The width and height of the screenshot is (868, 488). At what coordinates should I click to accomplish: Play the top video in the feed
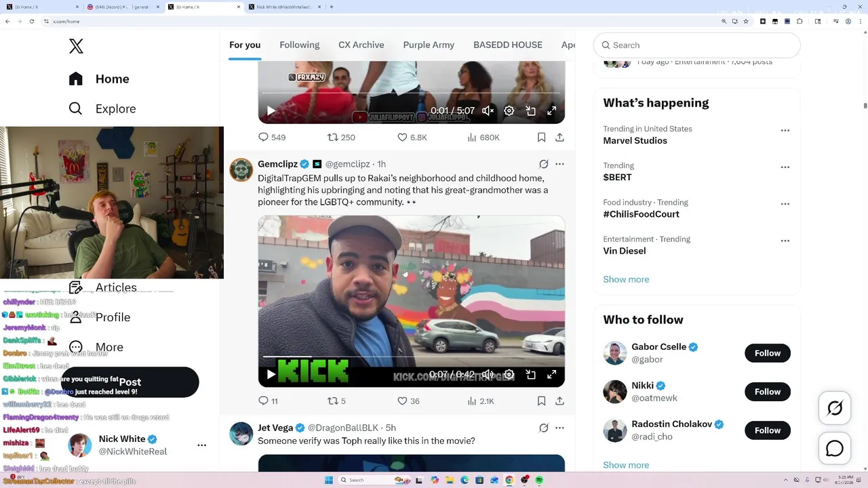(x=271, y=110)
